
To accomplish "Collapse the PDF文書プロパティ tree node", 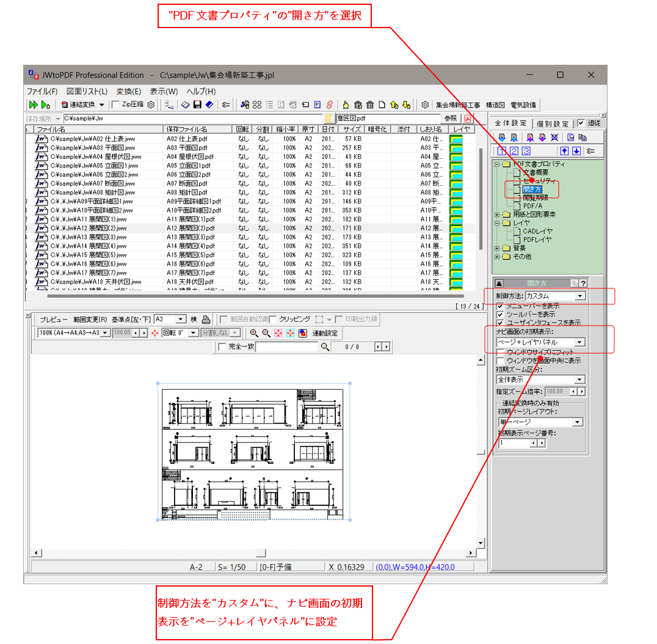I will pos(498,163).
